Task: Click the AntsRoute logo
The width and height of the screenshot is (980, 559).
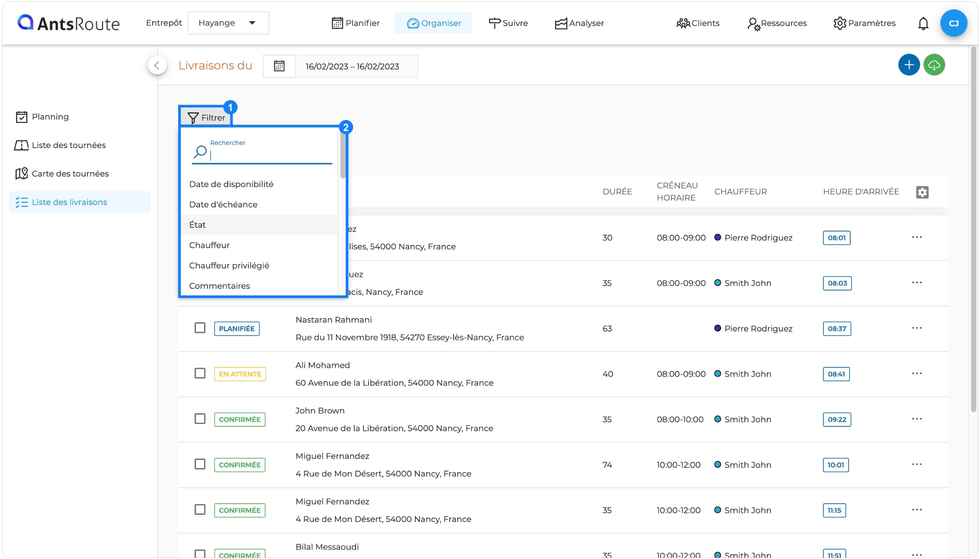Action: [x=68, y=23]
